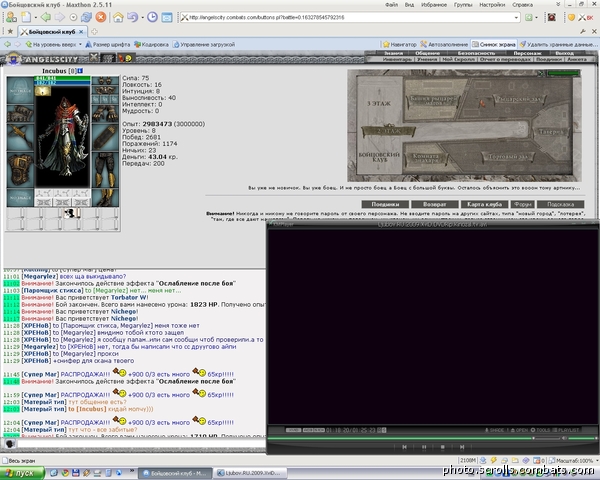600x480 pixels.
Task: Click the grayed Forward arrow in toolbar
Action: (60, 17)
